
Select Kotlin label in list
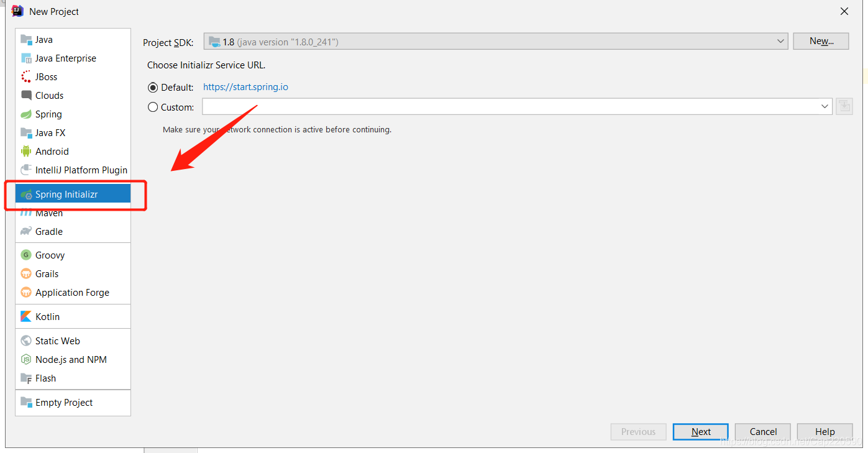point(48,317)
